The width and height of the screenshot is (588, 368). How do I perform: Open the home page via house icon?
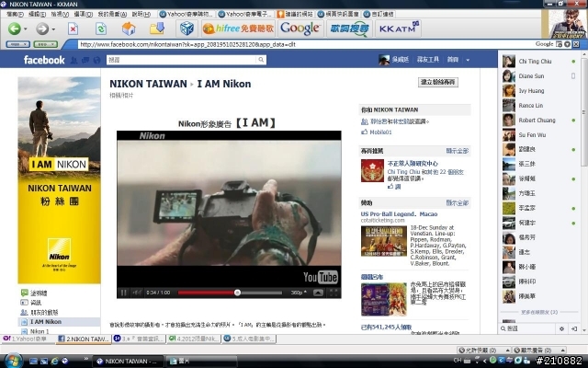[129, 29]
